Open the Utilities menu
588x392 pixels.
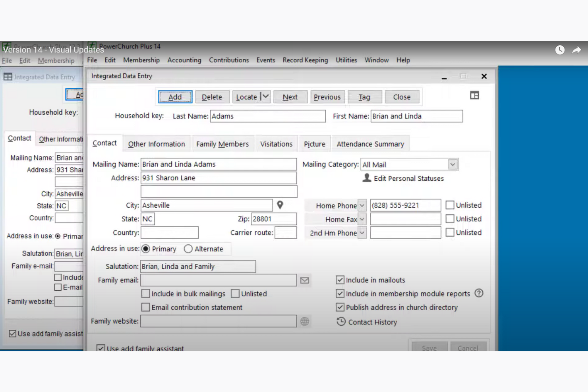[346, 60]
